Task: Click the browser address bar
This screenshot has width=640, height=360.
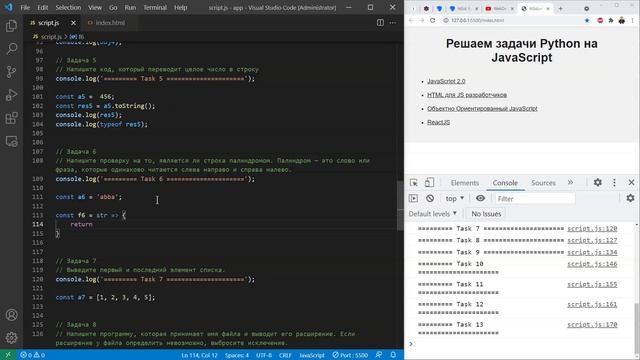Action: point(512,20)
